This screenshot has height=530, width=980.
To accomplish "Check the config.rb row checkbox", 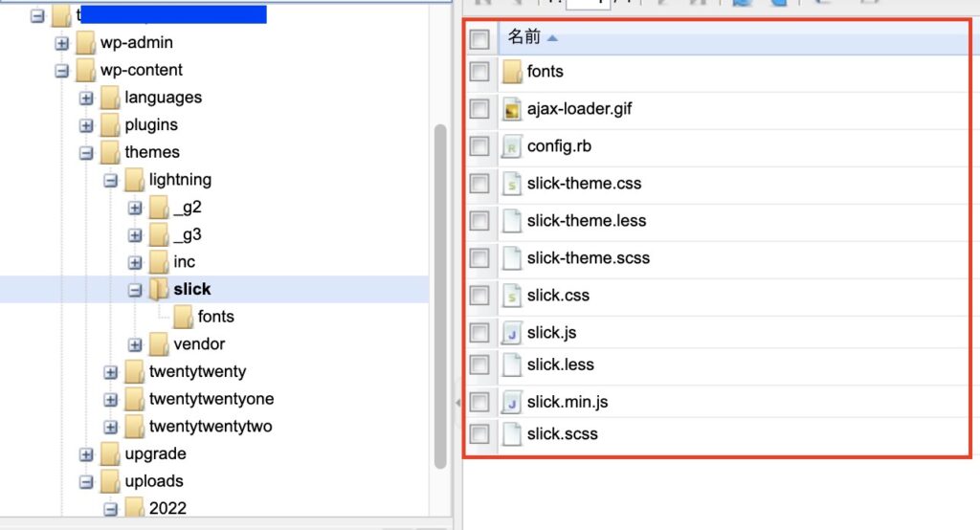I will click(x=479, y=146).
